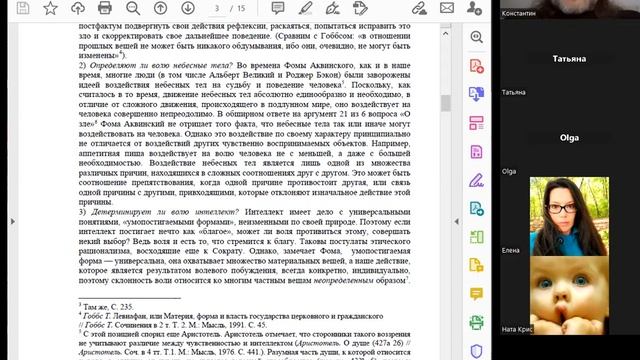The height and width of the screenshot is (360, 640).
Task: Click the upload to cloud icon
Action: point(78,8)
